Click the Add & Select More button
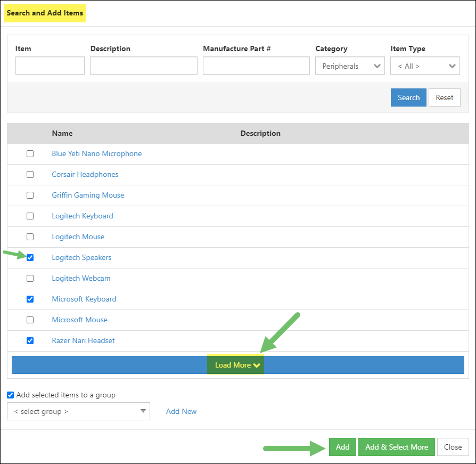 tap(397, 447)
